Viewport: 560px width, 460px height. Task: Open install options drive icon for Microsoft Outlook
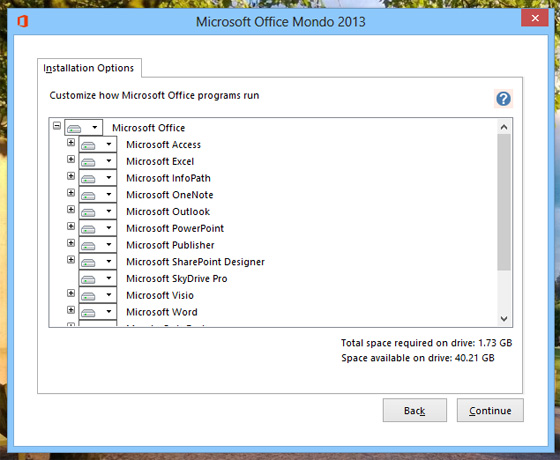pyautogui.click(x=88, y=212)
